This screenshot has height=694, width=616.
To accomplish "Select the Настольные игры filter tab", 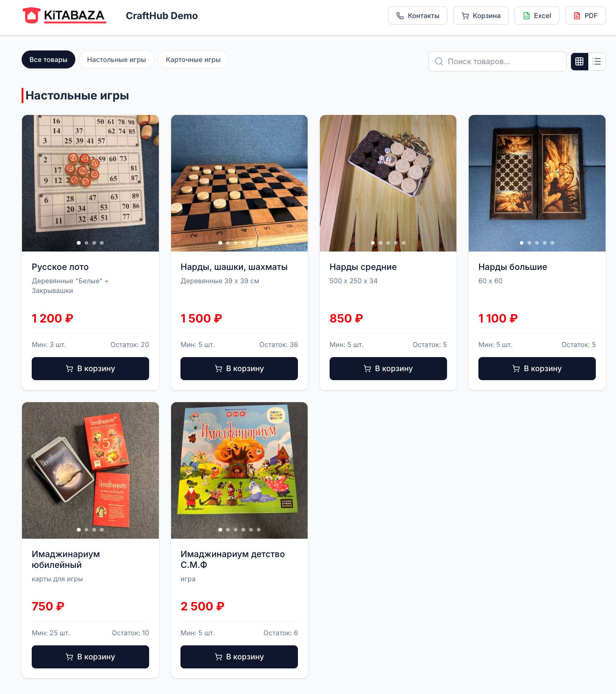I will click(x=116, y=59).
